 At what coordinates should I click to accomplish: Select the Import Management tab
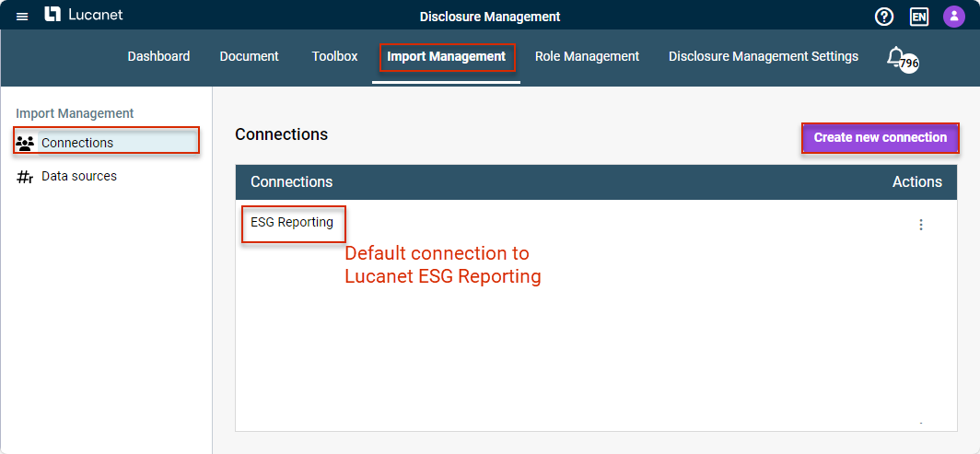446,56
